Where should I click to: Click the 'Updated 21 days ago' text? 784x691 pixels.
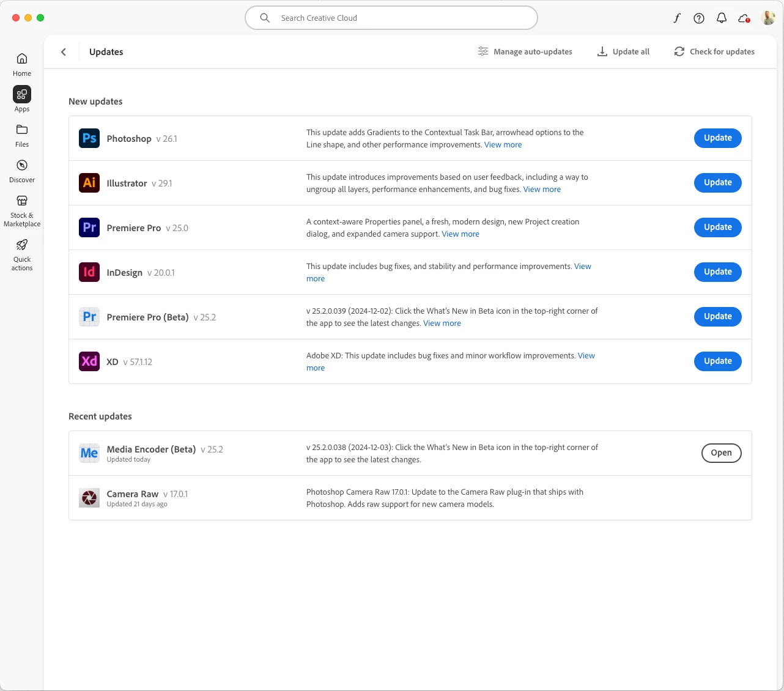pos(137,504)
